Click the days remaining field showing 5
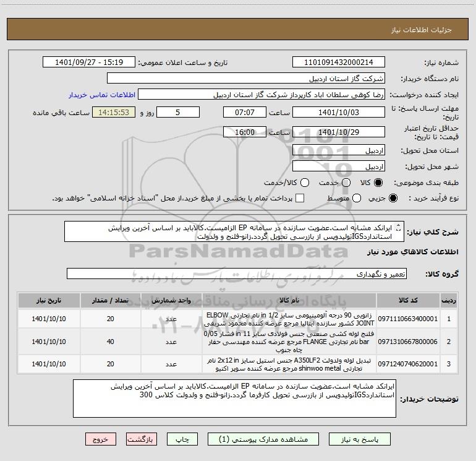The height and width of the screenshot is (461, 476). 178,112
